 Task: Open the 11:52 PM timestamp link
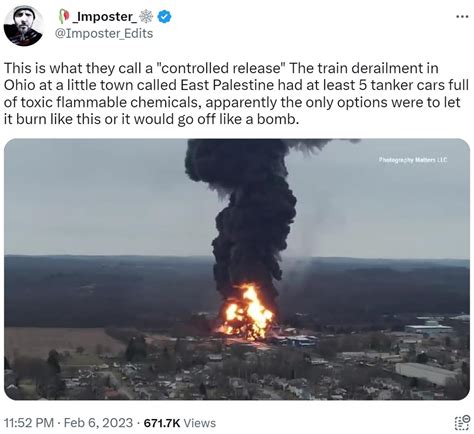[x=29, y=423]
